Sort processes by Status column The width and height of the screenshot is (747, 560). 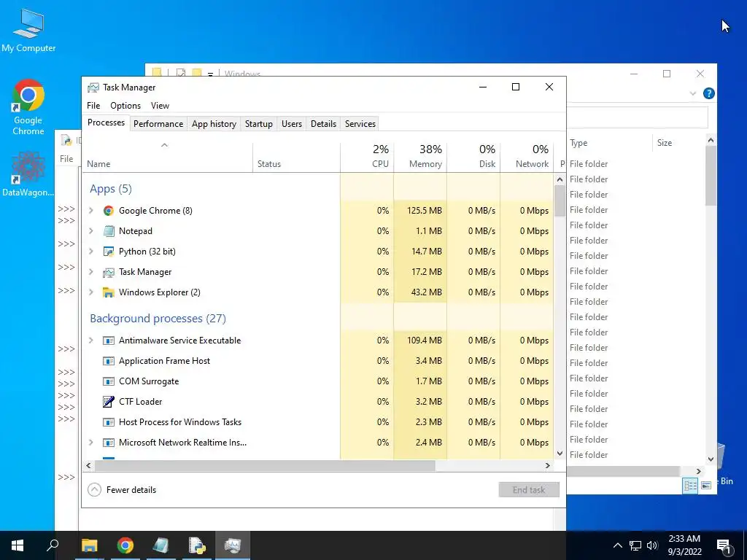tap(296, 157)
